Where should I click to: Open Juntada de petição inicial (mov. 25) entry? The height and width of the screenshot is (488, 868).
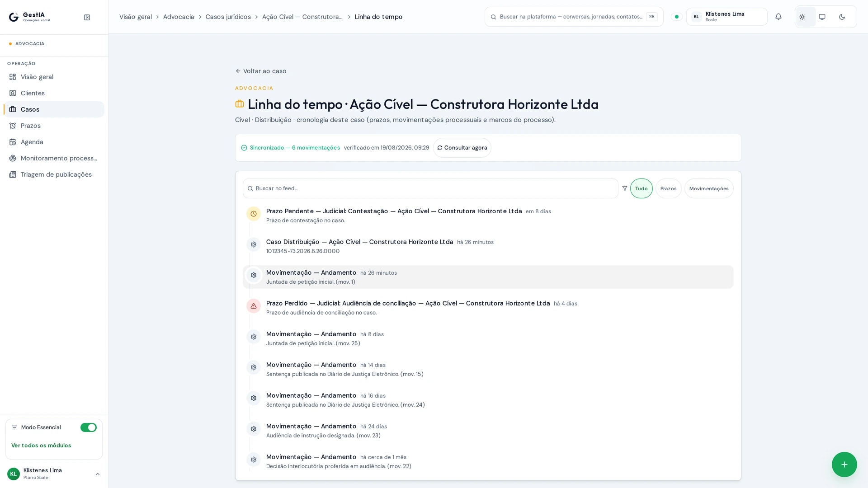(x=488, y=338)
